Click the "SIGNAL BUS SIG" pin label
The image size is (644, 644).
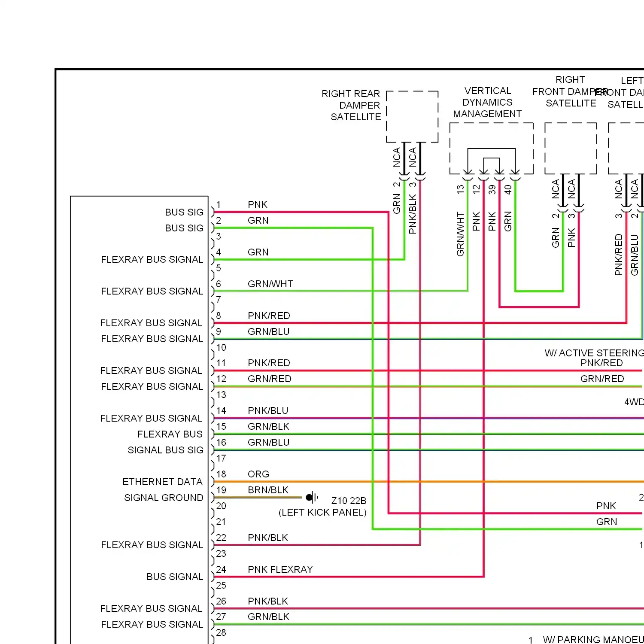165,450
